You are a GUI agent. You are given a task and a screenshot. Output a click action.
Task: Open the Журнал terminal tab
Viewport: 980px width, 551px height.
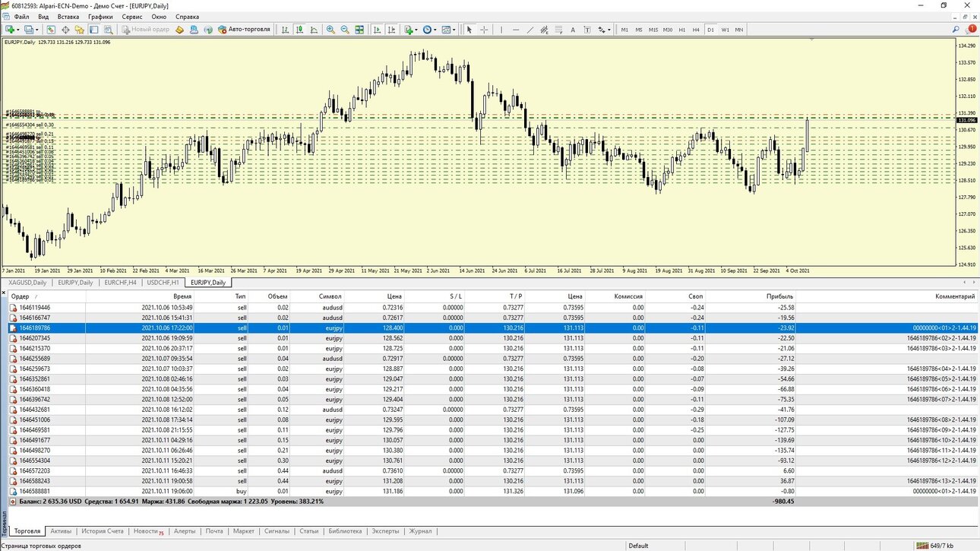(420, 531)
